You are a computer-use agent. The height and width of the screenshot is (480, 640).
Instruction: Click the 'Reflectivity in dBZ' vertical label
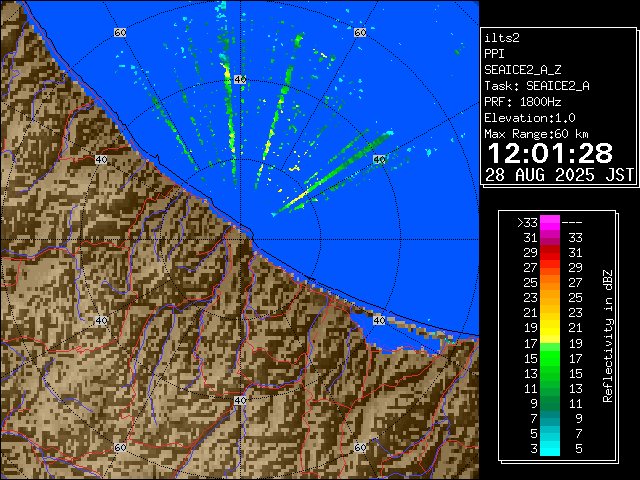coord(606,335)
